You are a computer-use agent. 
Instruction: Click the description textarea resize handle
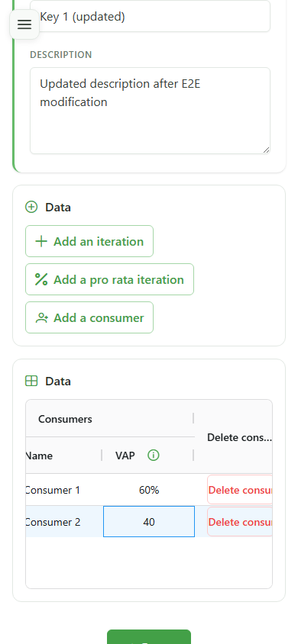pos(266,150)
